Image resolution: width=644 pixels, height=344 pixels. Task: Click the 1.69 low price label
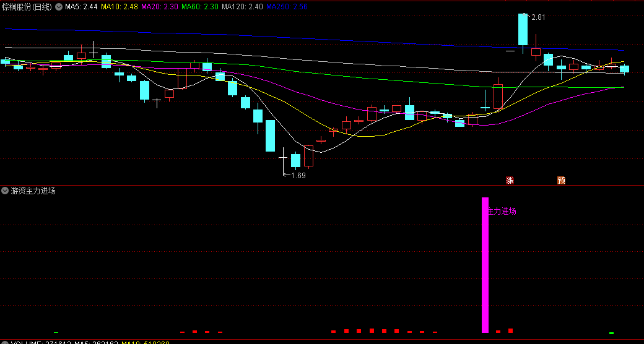pos(298,175)
